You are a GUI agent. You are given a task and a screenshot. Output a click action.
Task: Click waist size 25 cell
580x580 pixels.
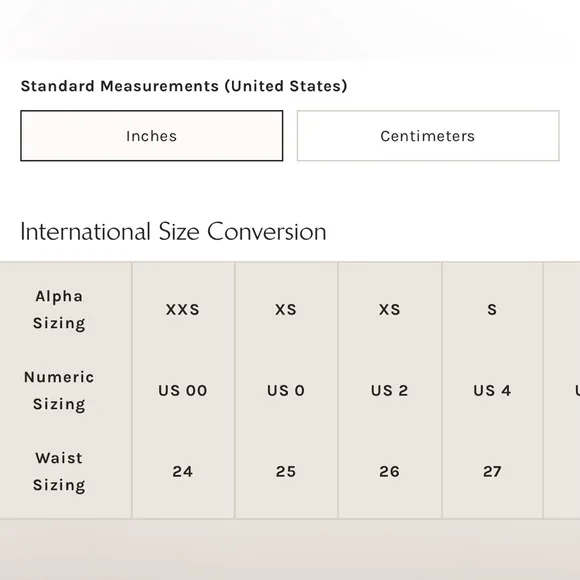click(286, 472)
